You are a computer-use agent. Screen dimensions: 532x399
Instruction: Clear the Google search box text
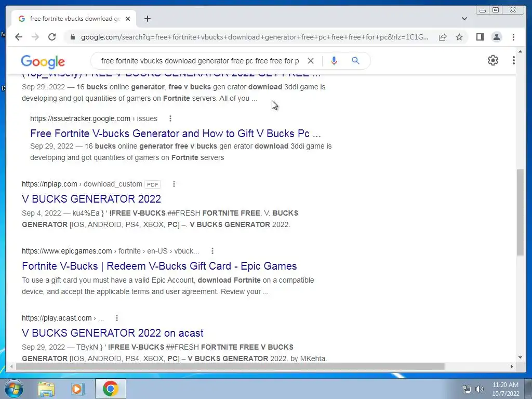(311, 61)
